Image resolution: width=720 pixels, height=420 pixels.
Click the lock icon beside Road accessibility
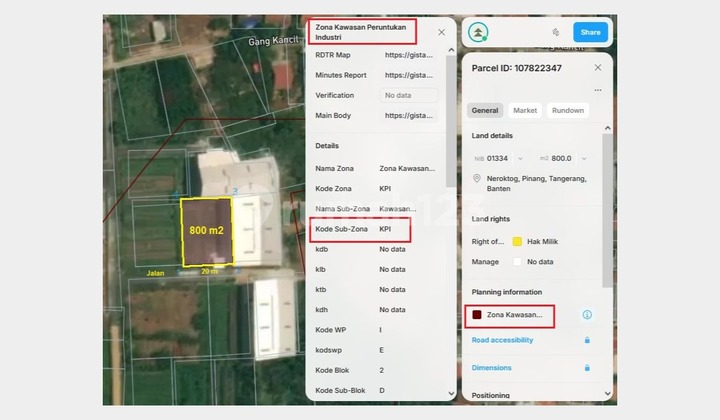tap(587, 340)
